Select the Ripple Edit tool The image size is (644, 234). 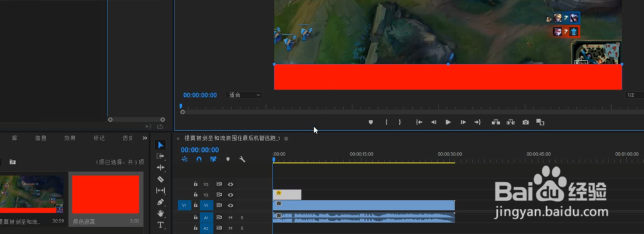click(160, 168)
